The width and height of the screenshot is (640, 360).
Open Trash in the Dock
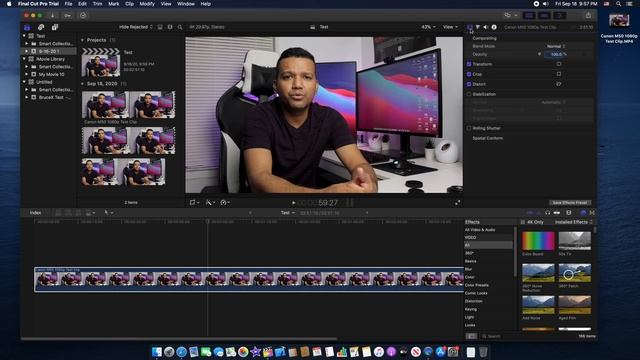[x=483, y=352]
